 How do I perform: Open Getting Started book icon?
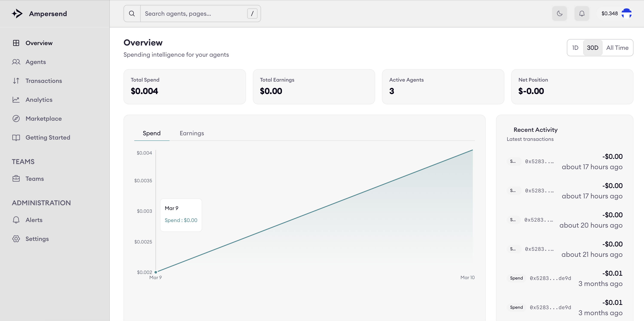(16, 137)
